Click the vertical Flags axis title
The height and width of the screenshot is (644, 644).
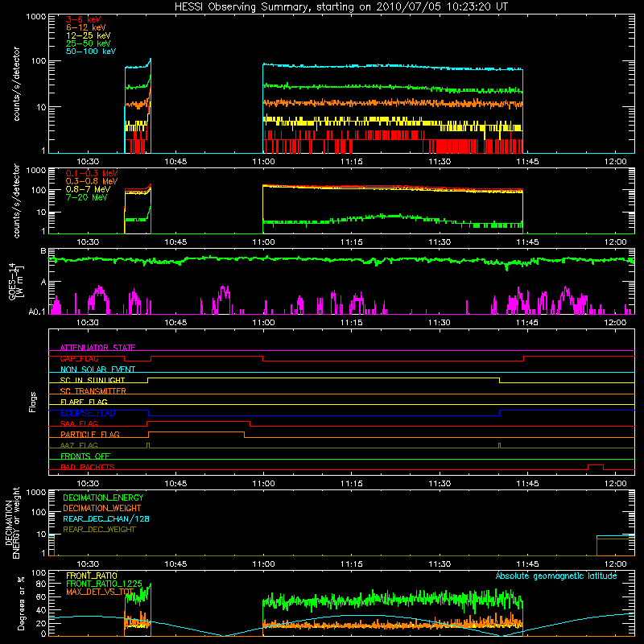coord(33,402)
